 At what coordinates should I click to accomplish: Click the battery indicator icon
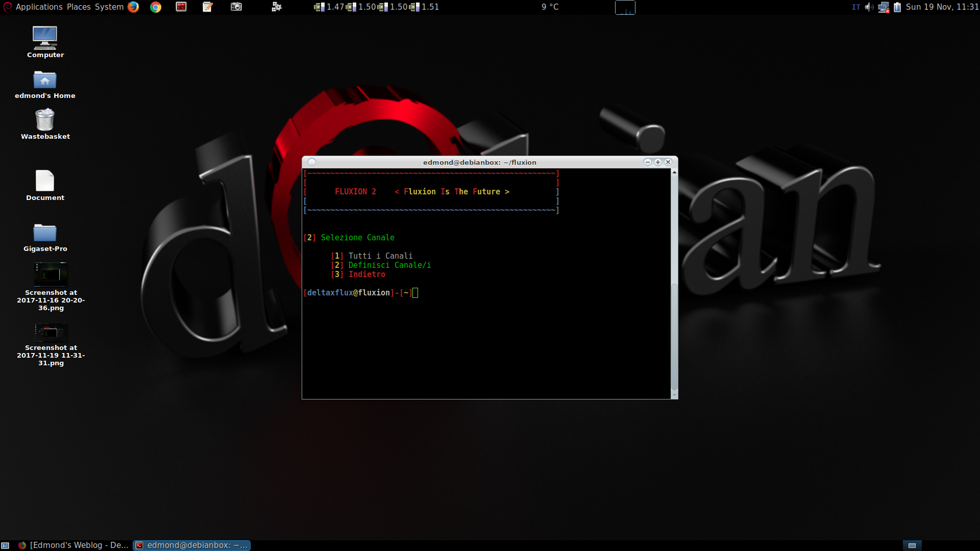[897, 7]
